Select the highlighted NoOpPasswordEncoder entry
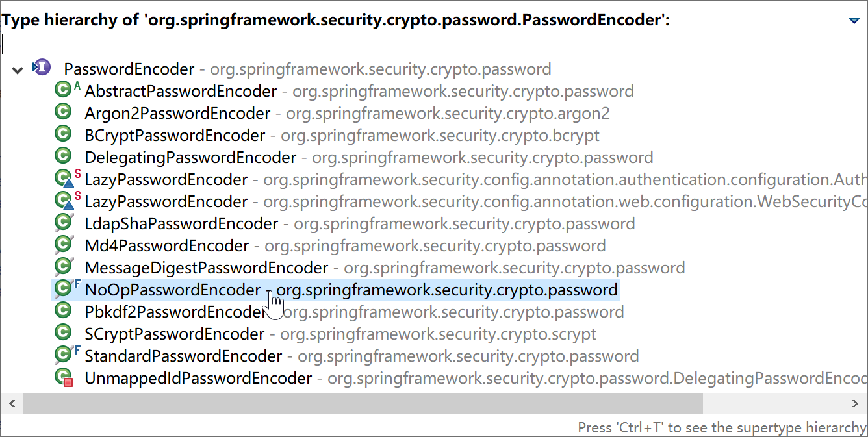This screenshot has height=437, width=868. click(172, 290)
